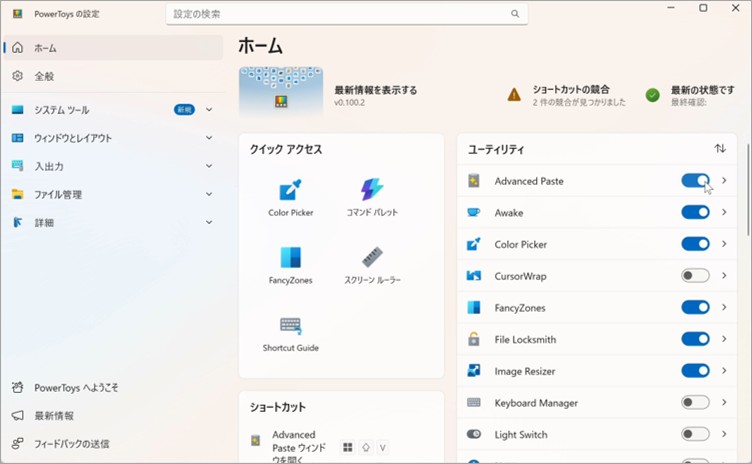
Task: Click the Shift key badge in shortcut
Action: (365, 447)
